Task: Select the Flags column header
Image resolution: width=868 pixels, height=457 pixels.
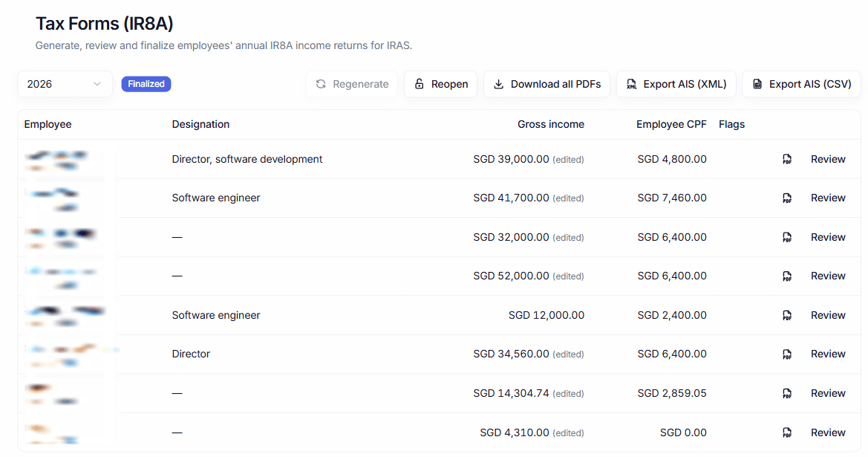Action: (x=732, y=125)
